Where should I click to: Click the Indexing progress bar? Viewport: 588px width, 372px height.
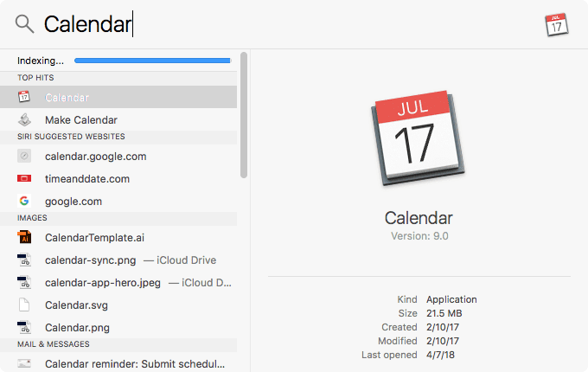pyautogui.click(x=152, y=61)
